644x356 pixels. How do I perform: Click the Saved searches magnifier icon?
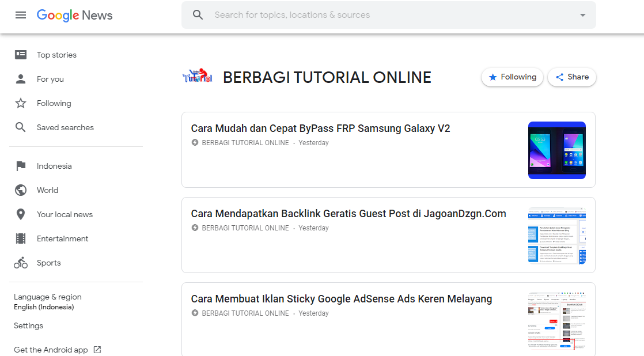point(21,127)
